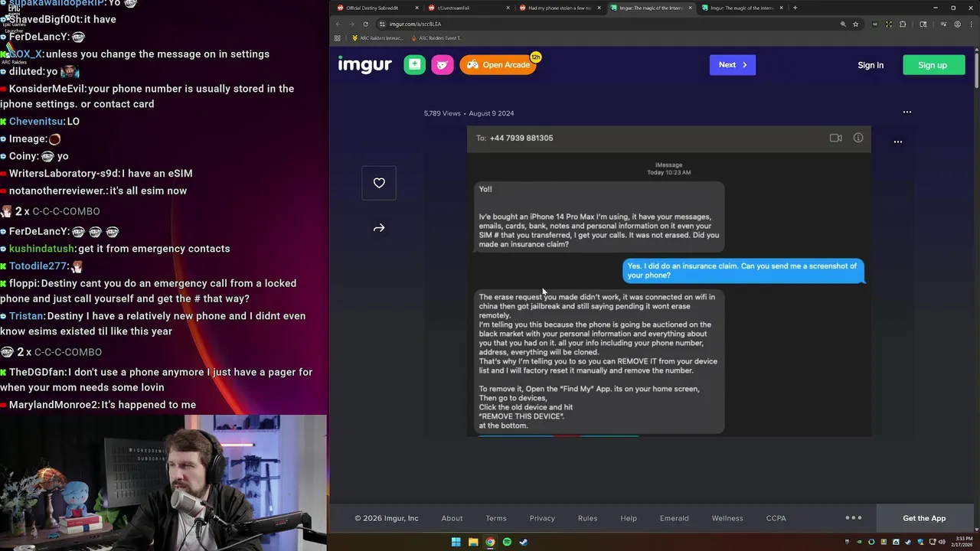The image size is (980, 551).
Task: Click the video call icon in the screenshot
Action: (x=836, y=138)
